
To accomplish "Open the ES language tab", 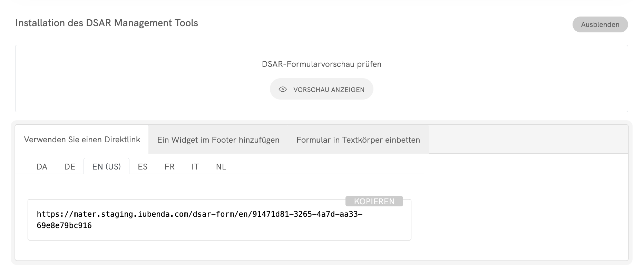I will [x=143, y=167].
